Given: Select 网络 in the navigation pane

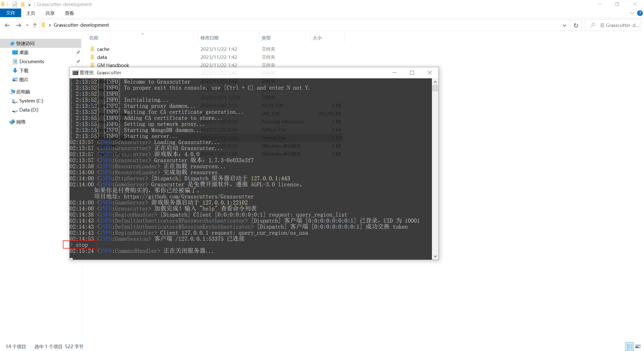Looking at the screenshot, I should 21,122.
